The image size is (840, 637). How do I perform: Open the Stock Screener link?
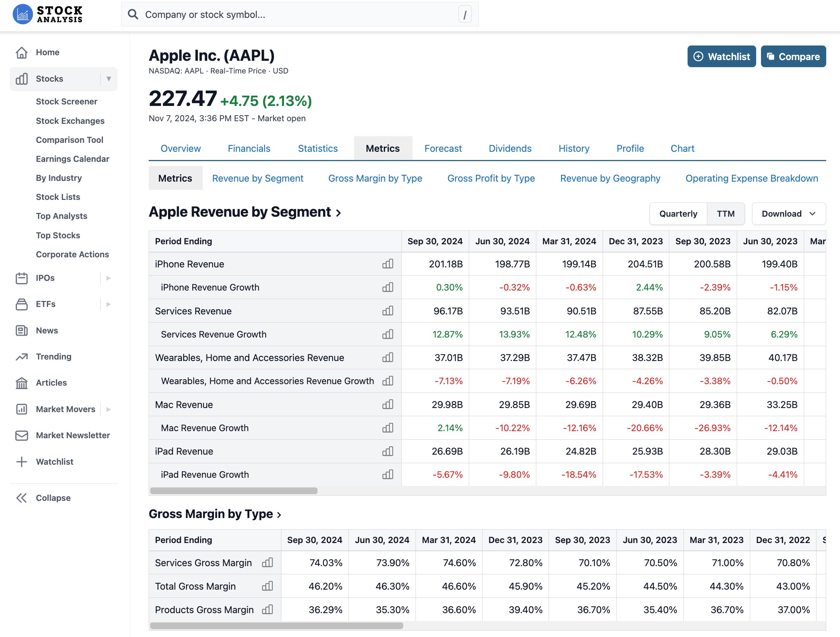tap(66, 101)
